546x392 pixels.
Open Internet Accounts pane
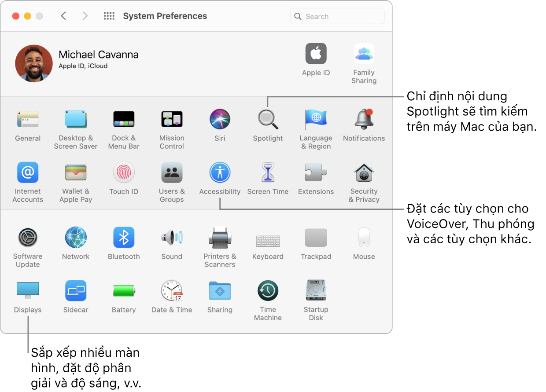pos(28,172)
